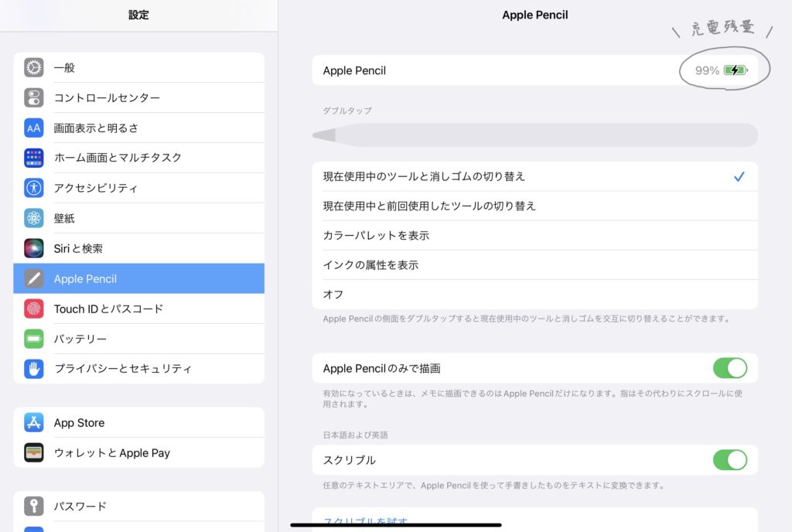Tap the '設定' sidebar title
The width and height of the screenshot is (792, 532).
tap(138, 15)
